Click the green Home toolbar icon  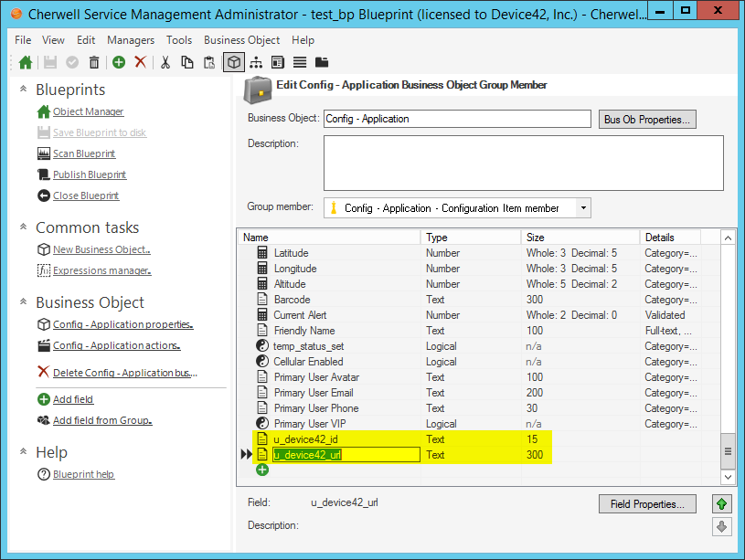(26, 62)
